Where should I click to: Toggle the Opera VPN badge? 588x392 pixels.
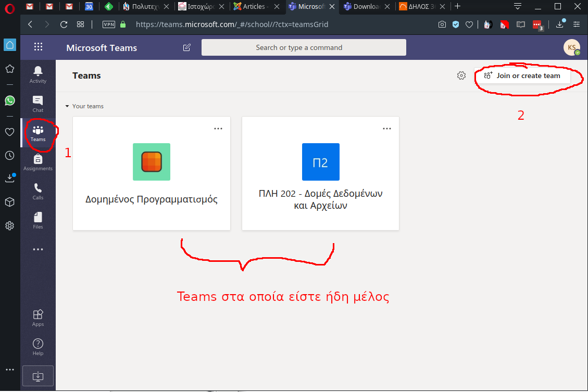(x=109, y=24)
